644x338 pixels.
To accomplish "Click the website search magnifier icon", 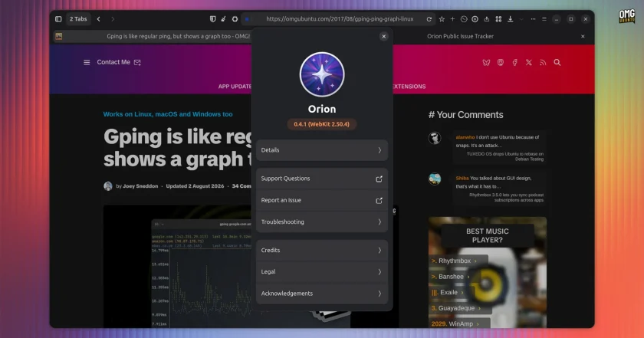I will click(557, 62).
